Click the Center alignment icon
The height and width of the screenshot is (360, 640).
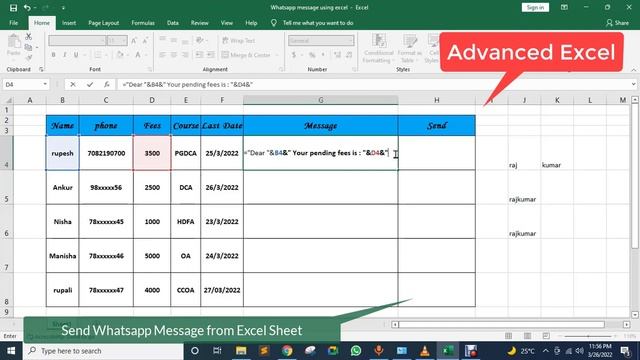174,55
